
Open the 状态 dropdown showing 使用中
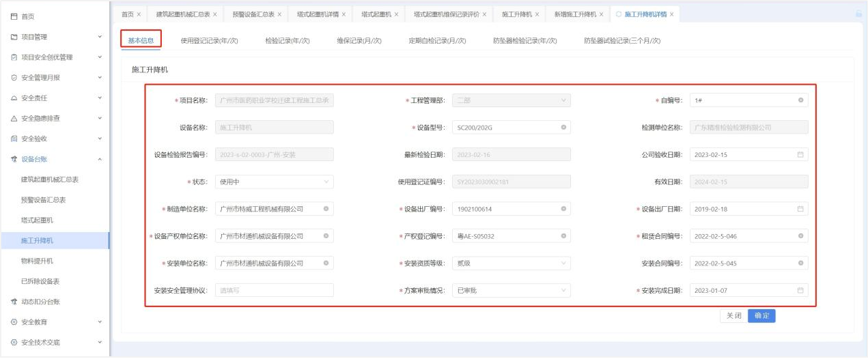tap(274, 182)
